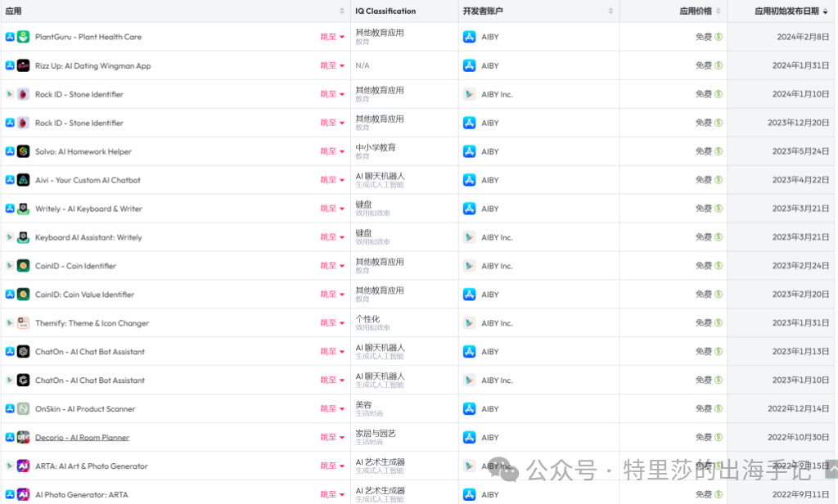Open the 跳至 dropdown for Rizz Up
The height and width of the screenshot is (504, 838).
(332, 65)
